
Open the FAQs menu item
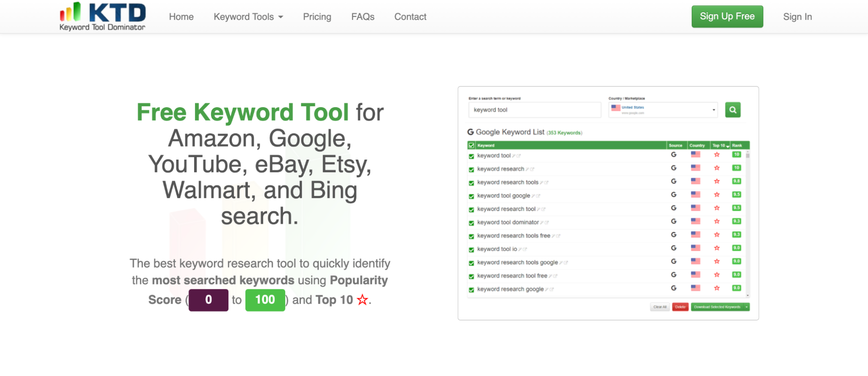363,17
